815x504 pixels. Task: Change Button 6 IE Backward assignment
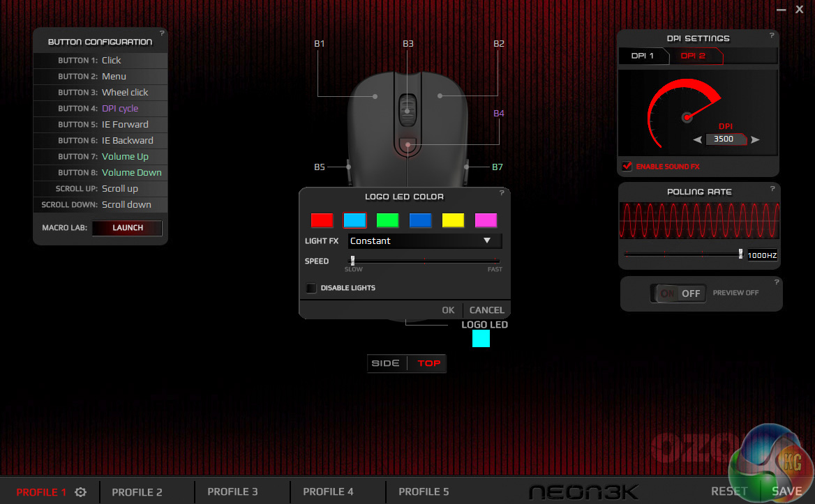tap(100, 141)
